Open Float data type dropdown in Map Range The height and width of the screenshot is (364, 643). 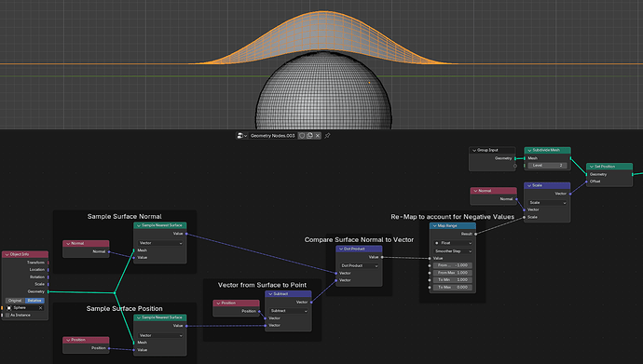point(453,243)
